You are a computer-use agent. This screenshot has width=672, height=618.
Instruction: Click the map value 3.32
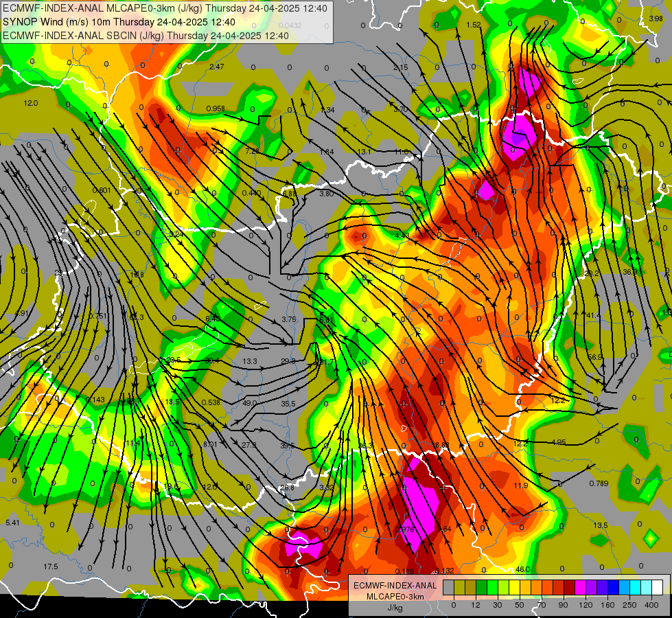pos(327,488)
